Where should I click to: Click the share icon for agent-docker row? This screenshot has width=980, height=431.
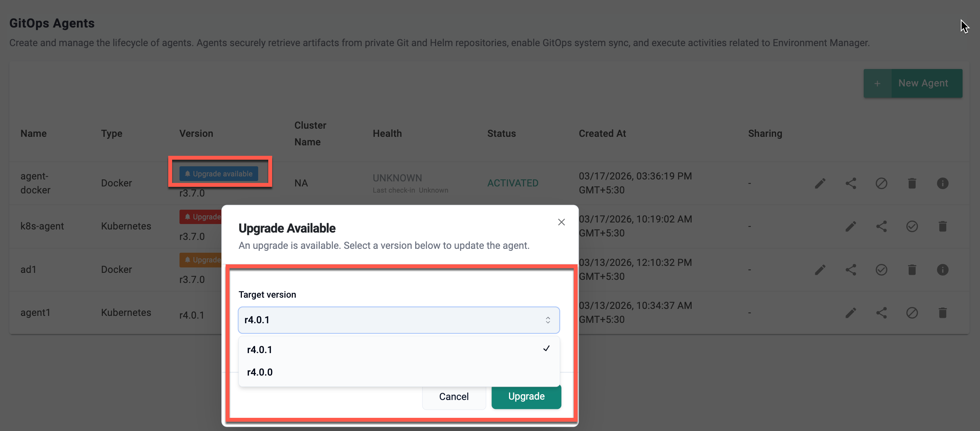coord(851,183)
